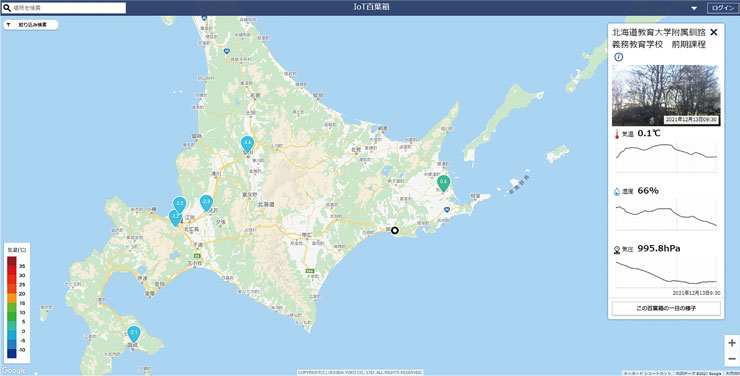Click the 3.2 blue temperature pin

tap(179, 205)
